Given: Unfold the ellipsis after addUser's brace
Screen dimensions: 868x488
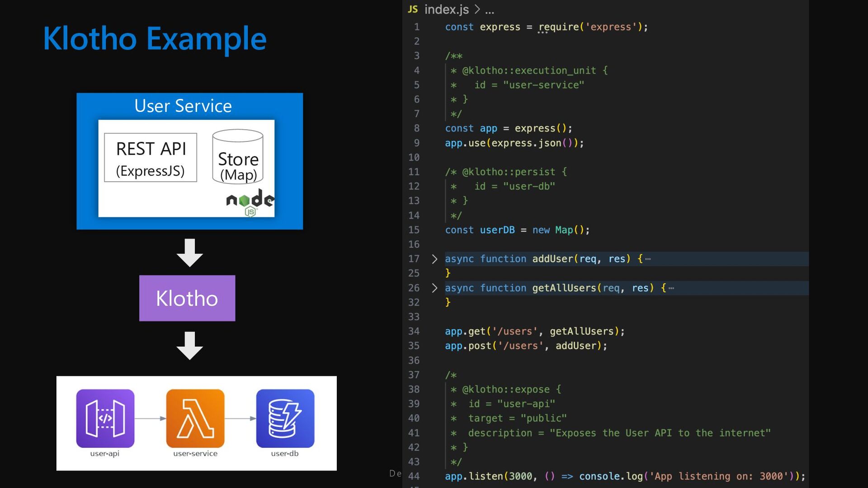Looking at the screenshot, I should pyautogui.click(x=648, y=259).
